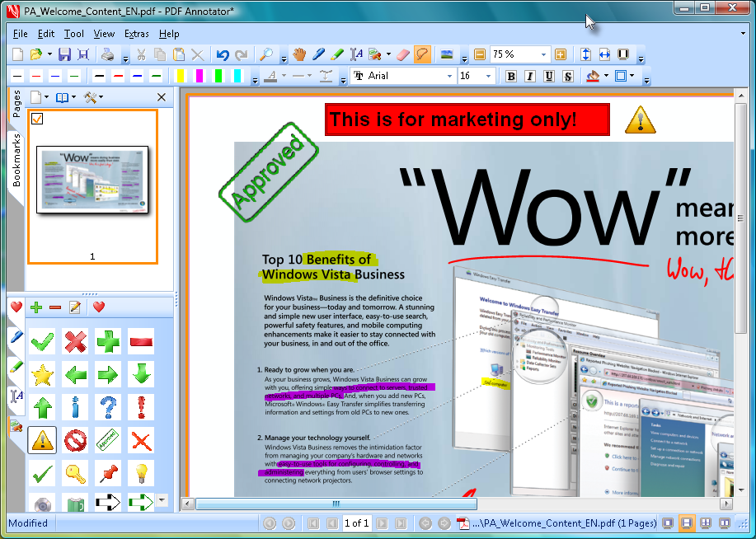This screenshot has width=756, height=539.
Task: Pick the green Approved stamp
Action: coord(107,440)
